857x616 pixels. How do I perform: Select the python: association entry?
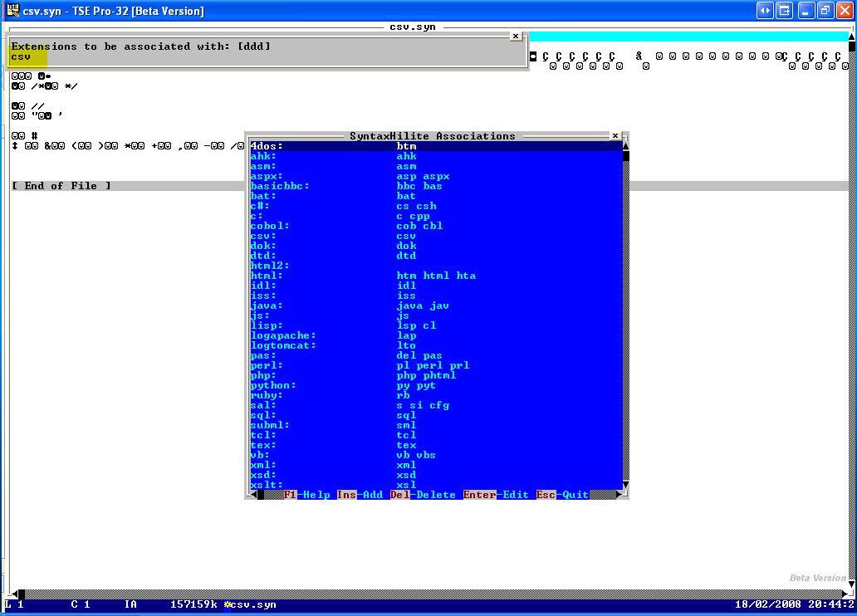(x=436, y=385)
